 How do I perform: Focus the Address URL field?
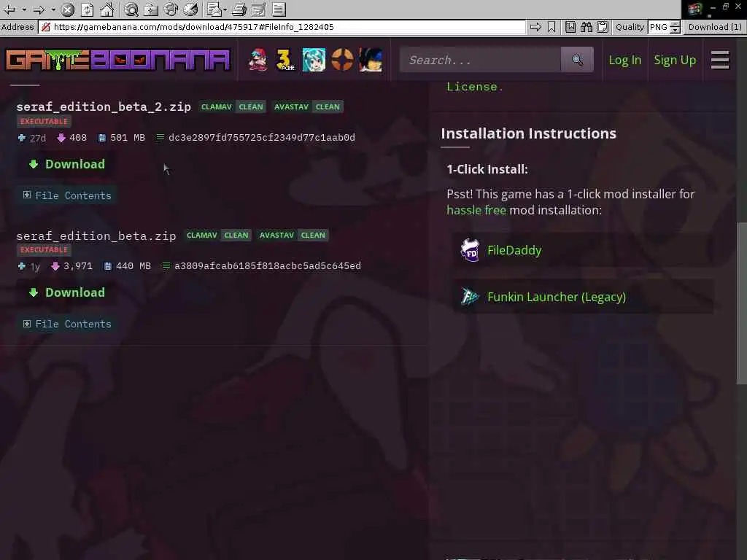click(282, 27)
